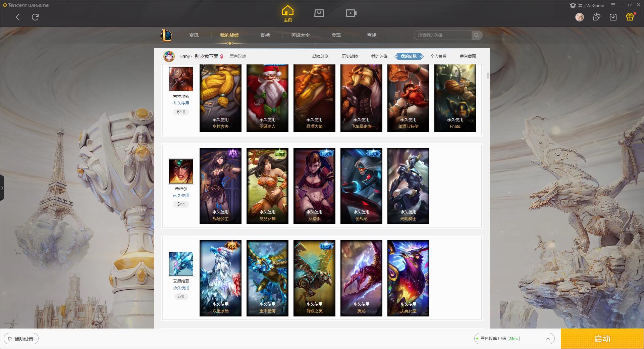The image size is (644, 349).
Task: Open the 品酒大师 skin card
Action: pos(314,98)
